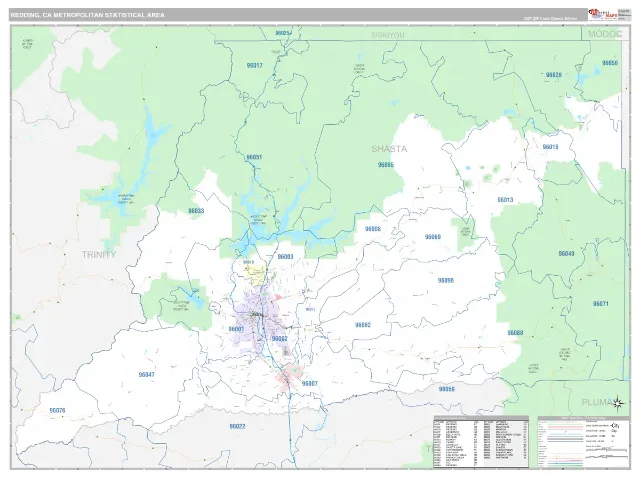The width and height of the screenshot is (640, 480).
Task: Click ZIP code label 96056
Action: [610, 63]
